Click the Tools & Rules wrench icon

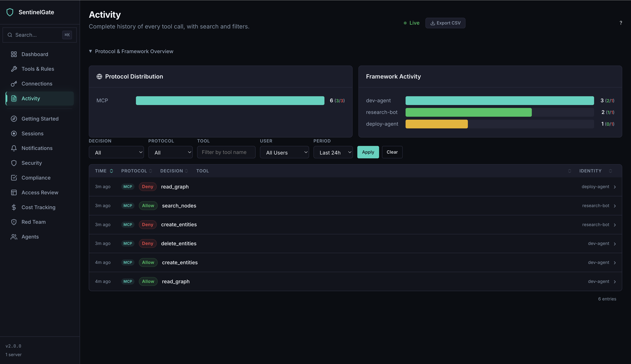click(x=14, y=69)
